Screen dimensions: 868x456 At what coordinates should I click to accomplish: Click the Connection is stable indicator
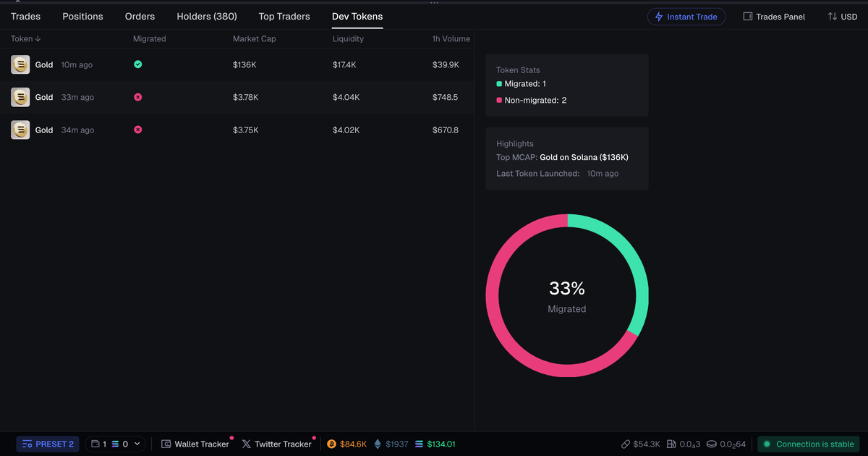point(809,444)
